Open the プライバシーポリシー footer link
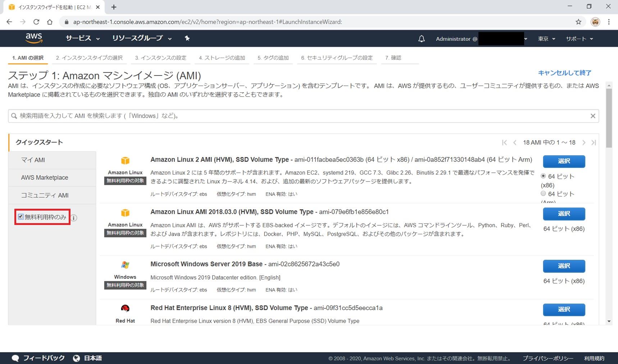This screenshot has width=618, height=364. coord(548,358)
